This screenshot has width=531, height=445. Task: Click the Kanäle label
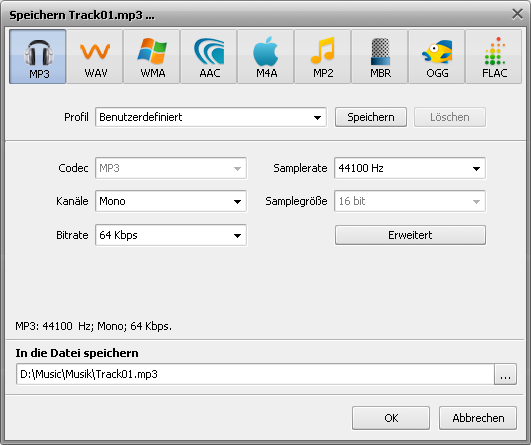72,201
